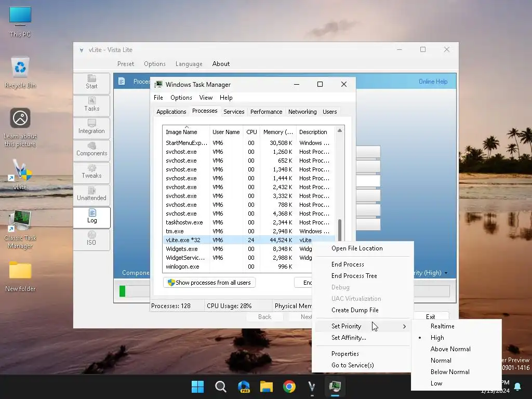Select the New folder desktop icon
Screen dimensions: 532x399
point(20,276)
